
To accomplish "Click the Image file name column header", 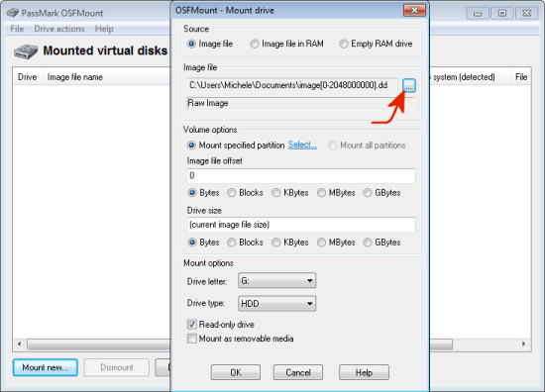I will pyautogui.click(x=106, y=77).
